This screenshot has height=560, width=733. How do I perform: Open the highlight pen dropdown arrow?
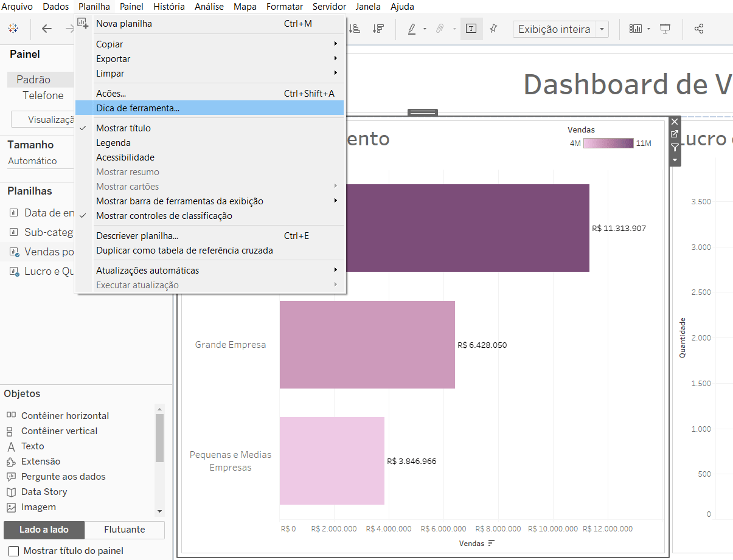(x=425, y=29)
